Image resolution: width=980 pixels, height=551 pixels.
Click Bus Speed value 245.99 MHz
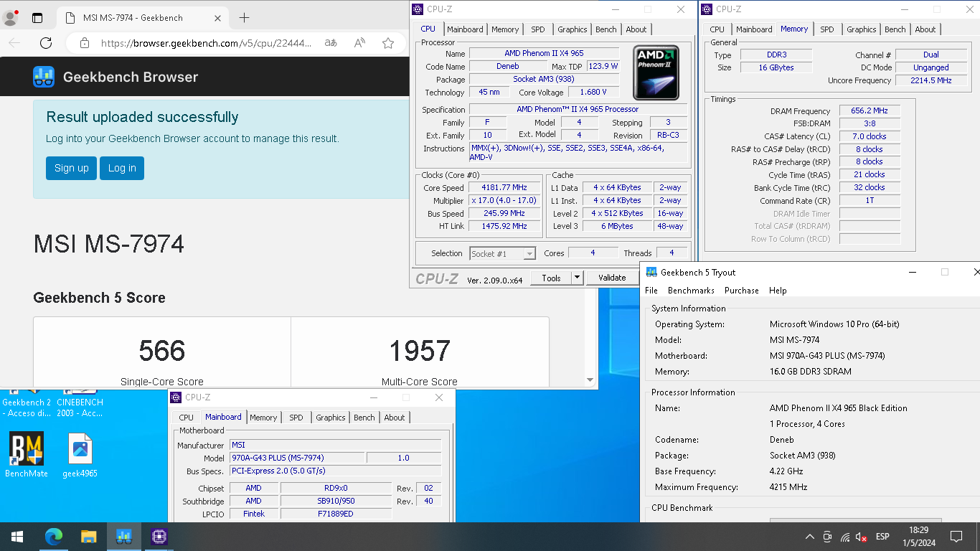pos(504,213)
